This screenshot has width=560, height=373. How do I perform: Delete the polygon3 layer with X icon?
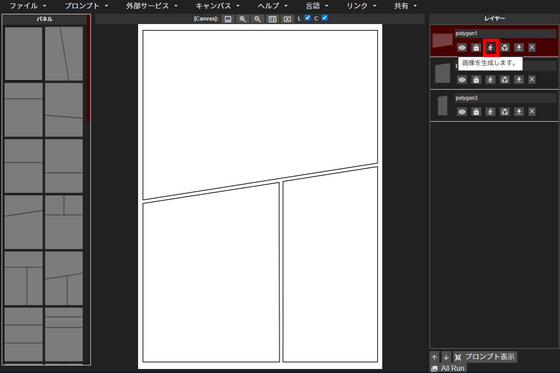coord(532,112)
